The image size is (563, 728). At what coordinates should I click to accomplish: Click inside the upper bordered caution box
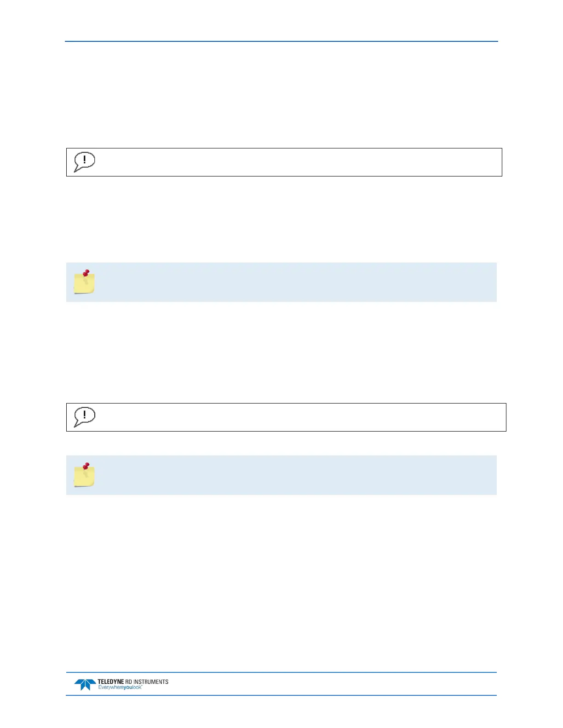tap(294, 162)
